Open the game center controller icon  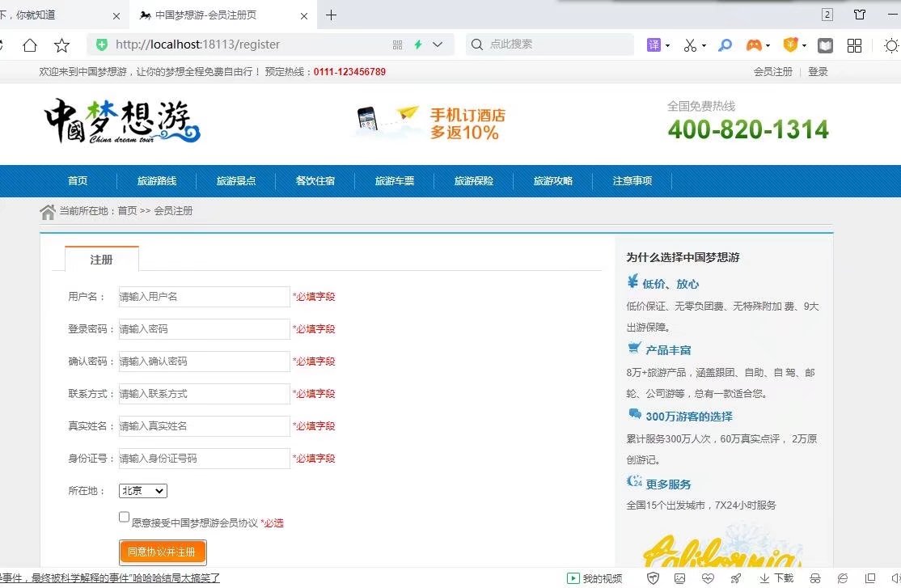coord(752,44)
